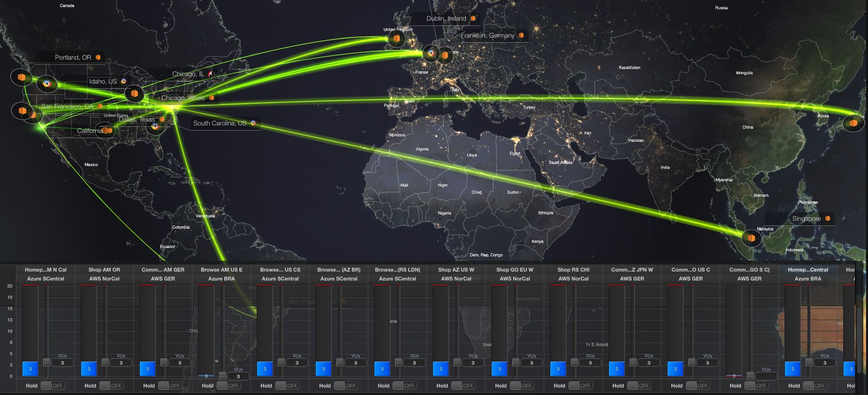Click the red icon beside Chicago, IL label
Screen dimensions: 868x395
(x=210, y=74)
